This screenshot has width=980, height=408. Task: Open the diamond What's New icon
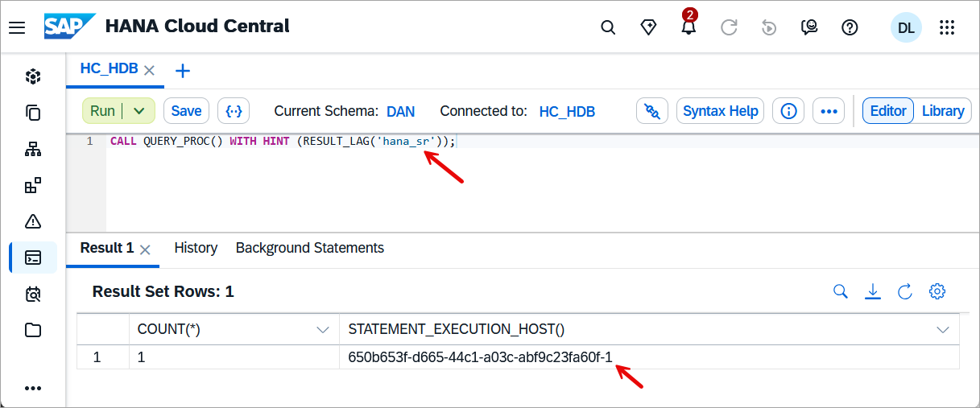click(x=648, y=27)
